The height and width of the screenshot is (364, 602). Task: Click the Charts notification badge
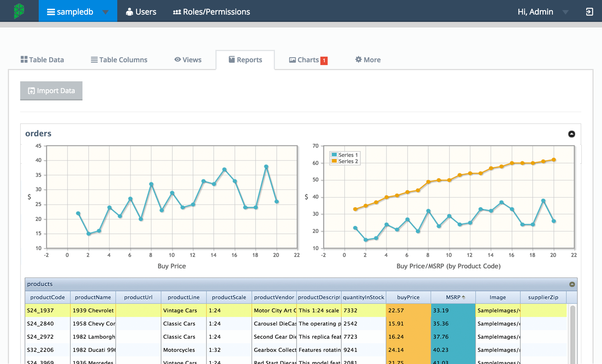[x=324, y=61]
